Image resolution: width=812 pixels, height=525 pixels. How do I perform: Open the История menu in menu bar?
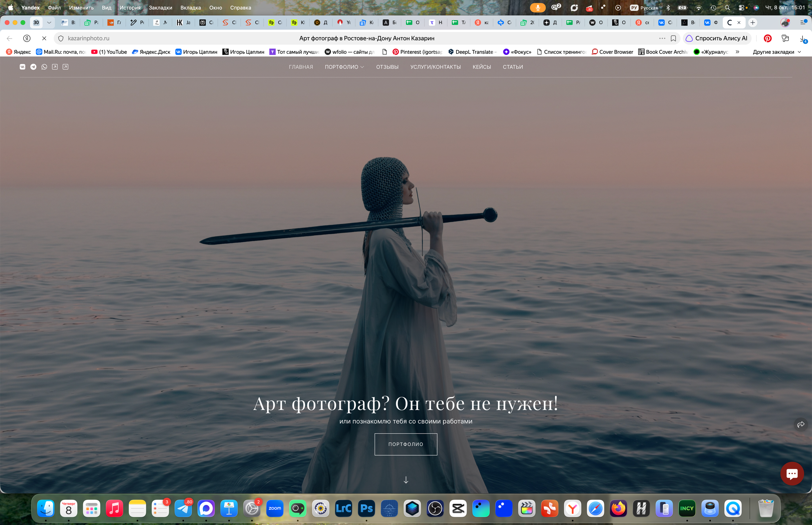pos(130,8)
